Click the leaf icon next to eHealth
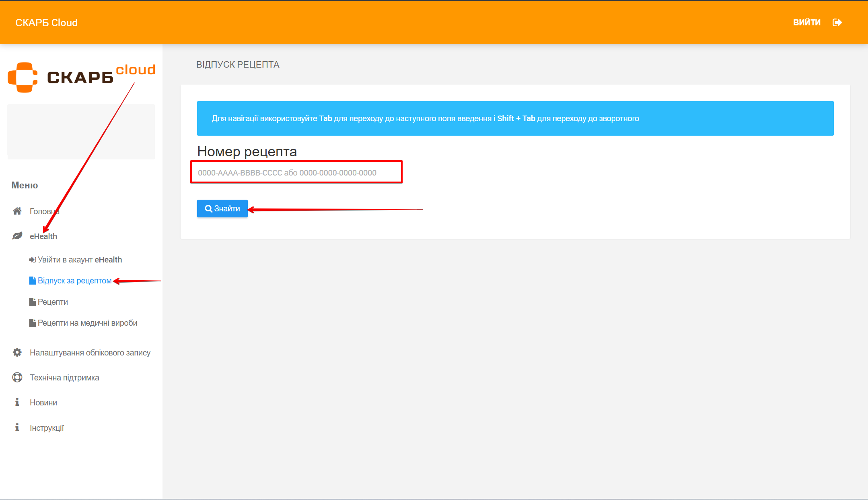 click(17, 236)
